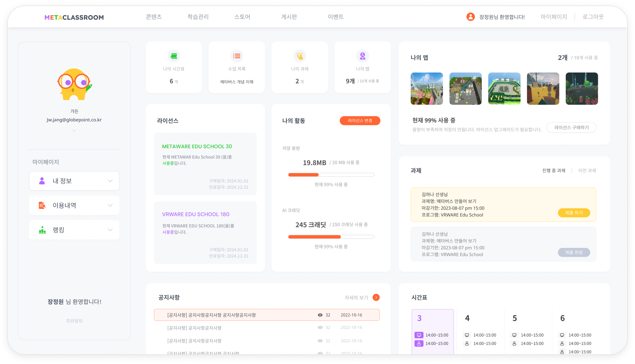The height and width of the screenshot is (364, 635).
Task: Click the 나의 과제 assignment icon
Action: (299, 56)
